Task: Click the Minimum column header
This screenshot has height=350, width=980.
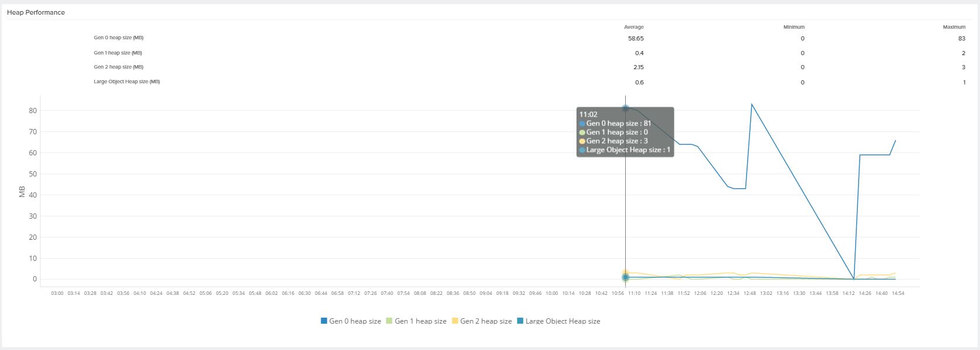Action: tap(794, 27)
